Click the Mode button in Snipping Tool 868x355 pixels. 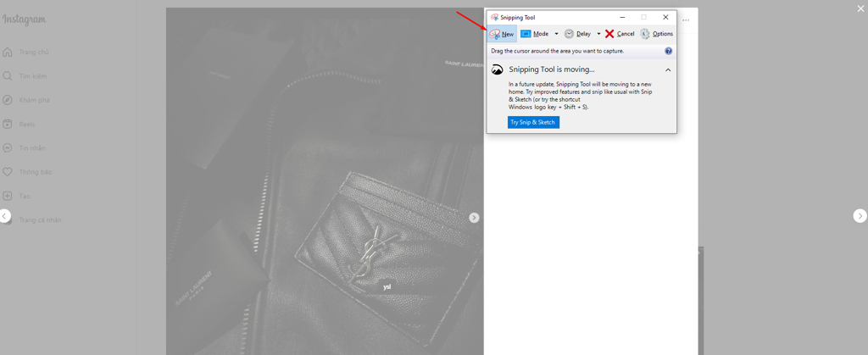pyautogui.click(x=535, y=34)
